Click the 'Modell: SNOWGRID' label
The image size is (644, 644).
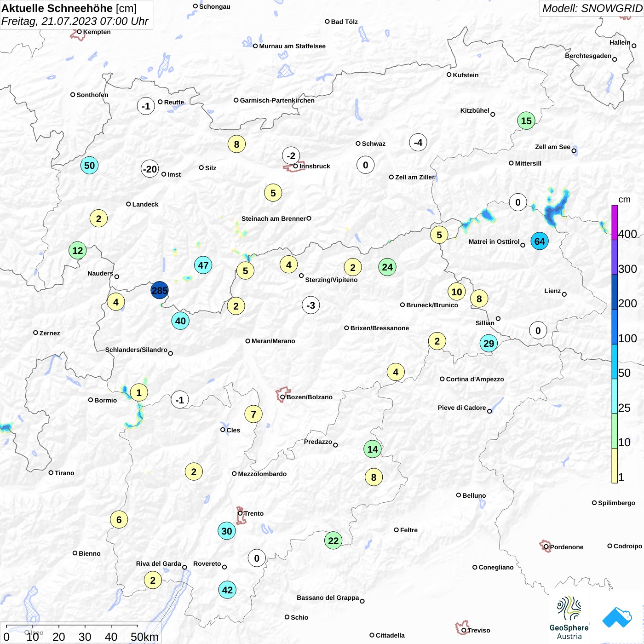592,8
